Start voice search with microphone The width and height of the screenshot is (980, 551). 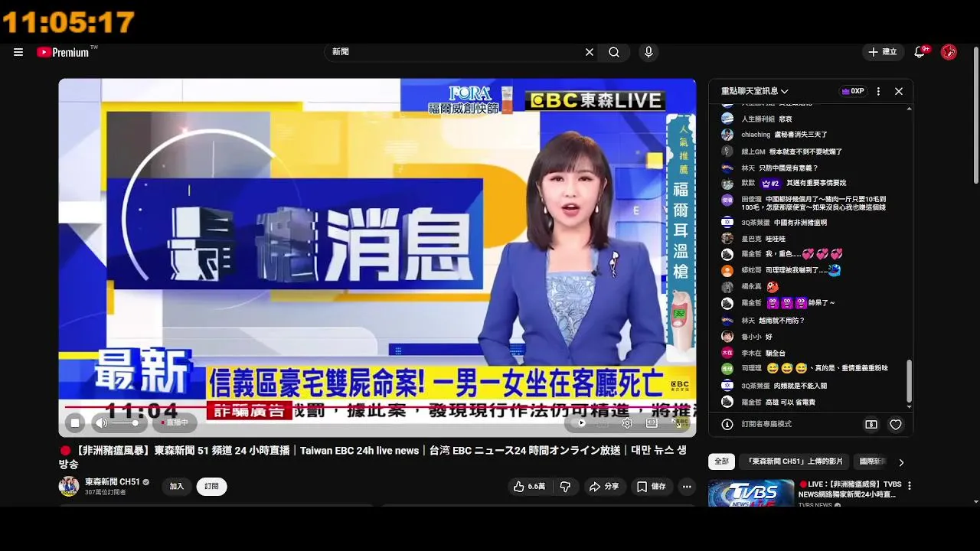point(648,52)
